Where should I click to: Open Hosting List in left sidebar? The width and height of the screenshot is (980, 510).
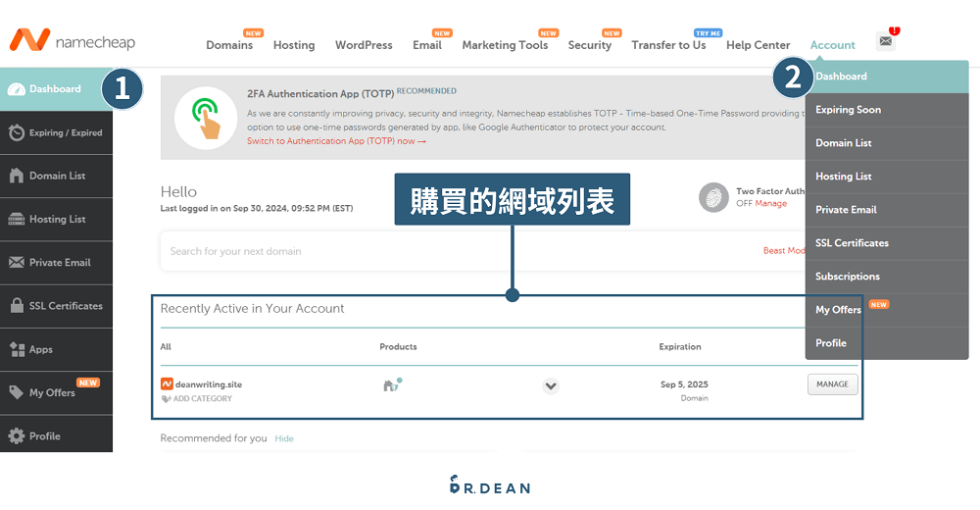point(56,219)
